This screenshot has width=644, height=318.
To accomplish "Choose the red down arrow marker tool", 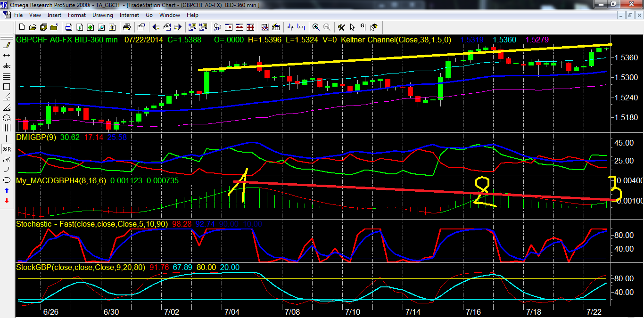I will click(x=7, y=201).
